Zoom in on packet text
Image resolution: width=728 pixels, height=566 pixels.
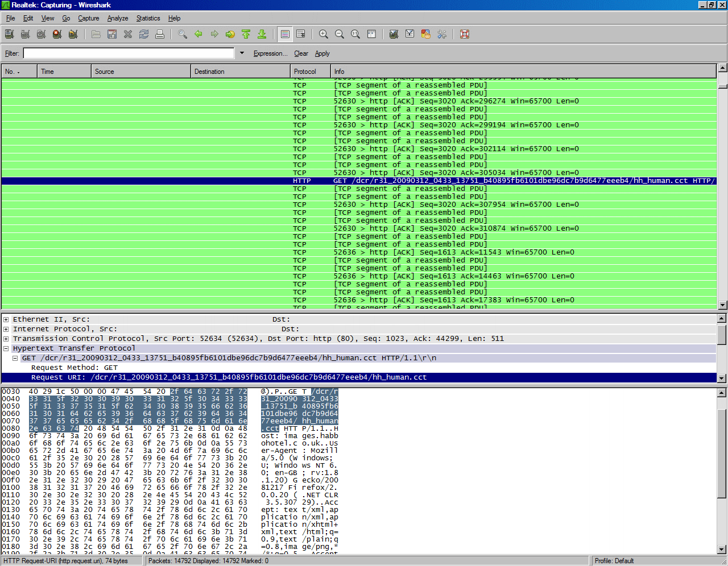click(324, 34)
